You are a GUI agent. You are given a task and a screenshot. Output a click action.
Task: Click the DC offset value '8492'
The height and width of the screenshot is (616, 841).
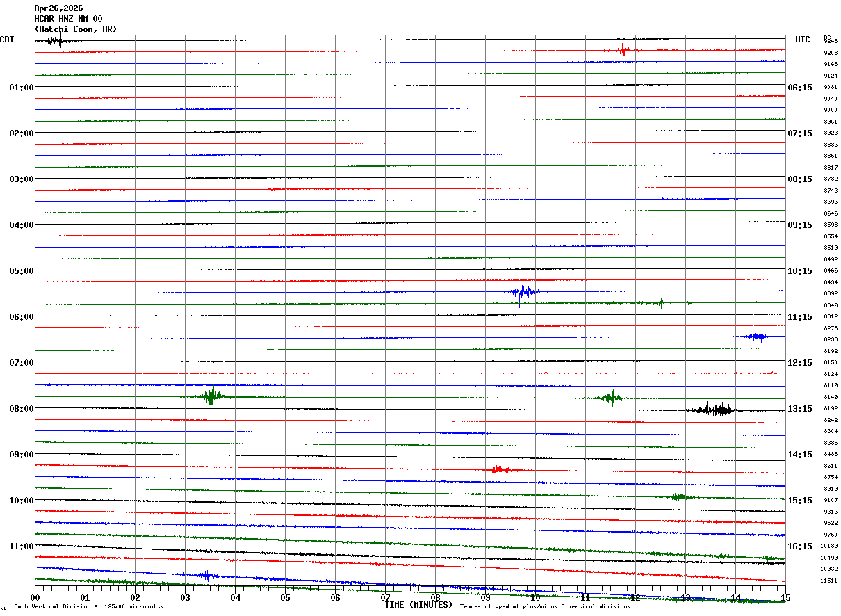[831, 259]
